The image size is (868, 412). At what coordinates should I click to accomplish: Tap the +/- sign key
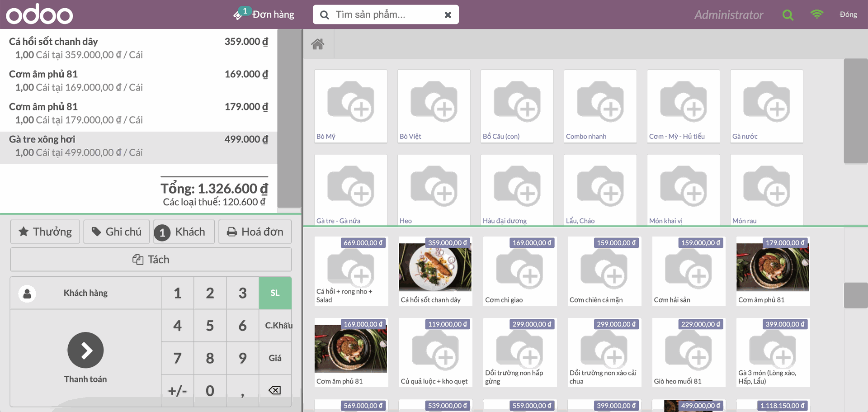[x=178, y=390]
